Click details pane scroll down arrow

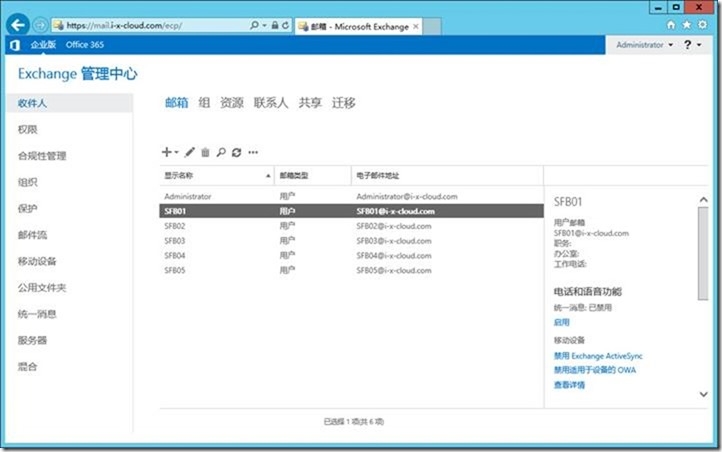coord(703,394)
